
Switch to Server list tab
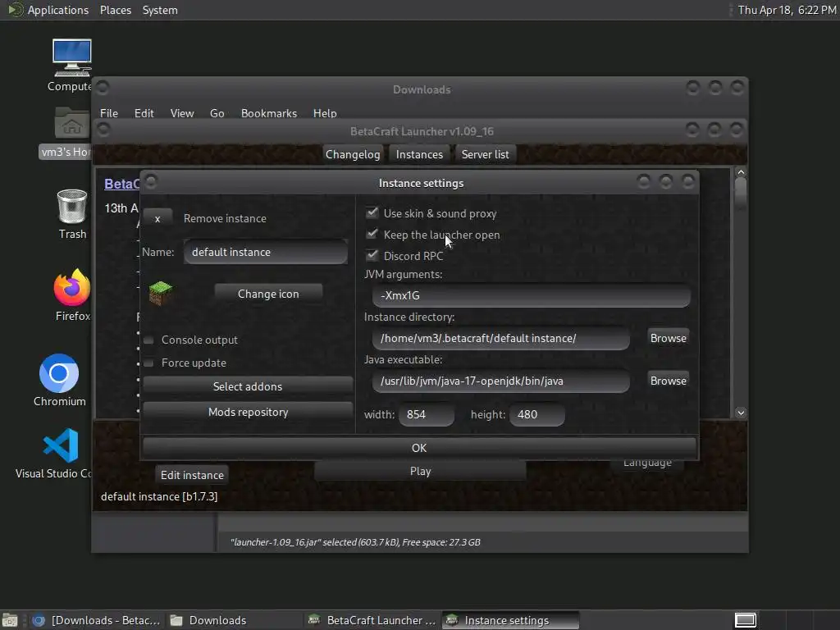click(x=486, y=154)
